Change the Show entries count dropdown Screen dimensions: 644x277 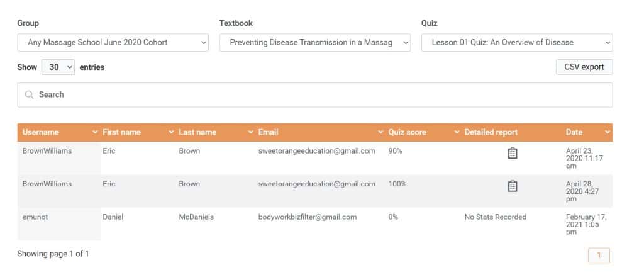58,67
